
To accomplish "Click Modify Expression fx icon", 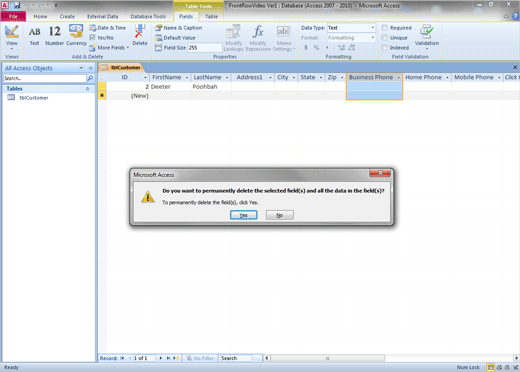I will point(258,38).
